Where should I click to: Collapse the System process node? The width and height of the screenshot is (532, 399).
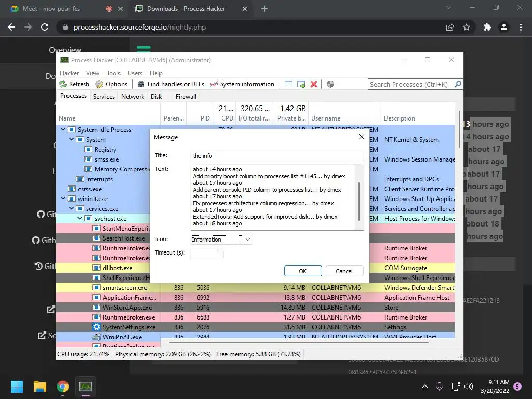(x=71, y=139)
